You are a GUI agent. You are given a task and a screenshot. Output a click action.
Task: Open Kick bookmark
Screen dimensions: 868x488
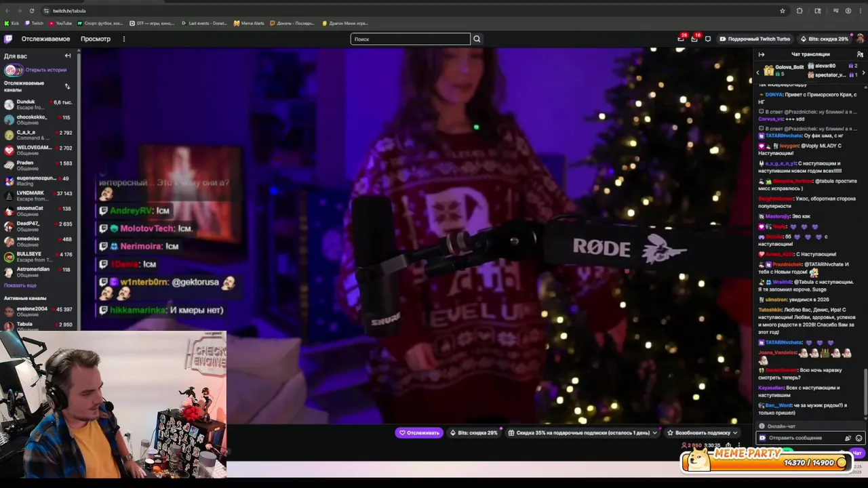click(x=12, y=23)
